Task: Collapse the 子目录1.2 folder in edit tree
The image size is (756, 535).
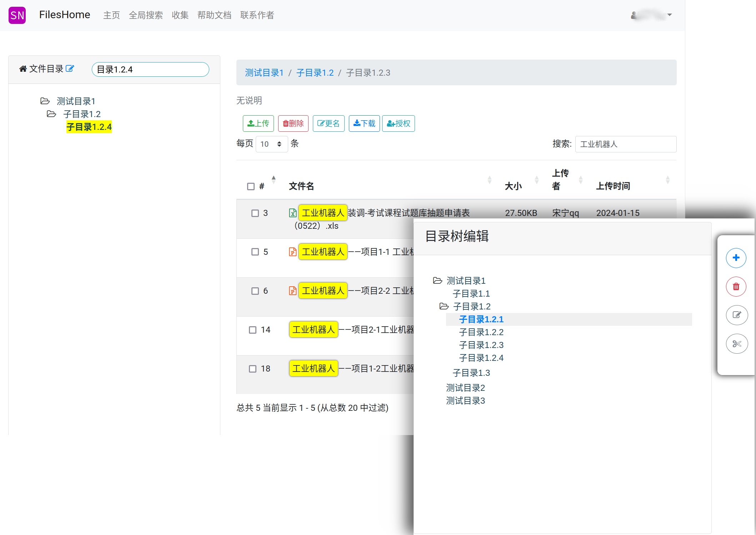Action: [444, 306]
